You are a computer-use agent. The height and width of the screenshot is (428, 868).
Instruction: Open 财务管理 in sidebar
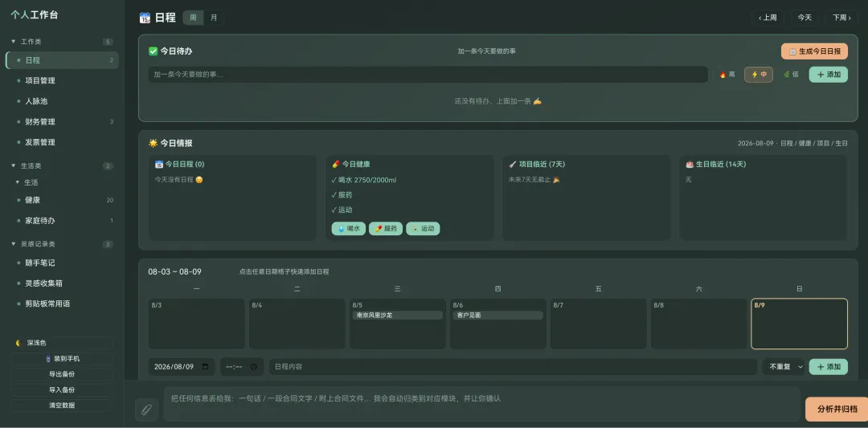(62, 121)
